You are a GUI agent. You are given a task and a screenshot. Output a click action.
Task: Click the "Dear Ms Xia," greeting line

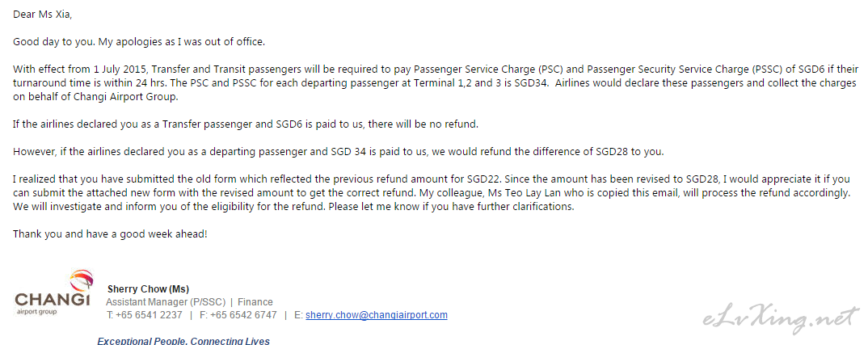[x=43, y=15]
